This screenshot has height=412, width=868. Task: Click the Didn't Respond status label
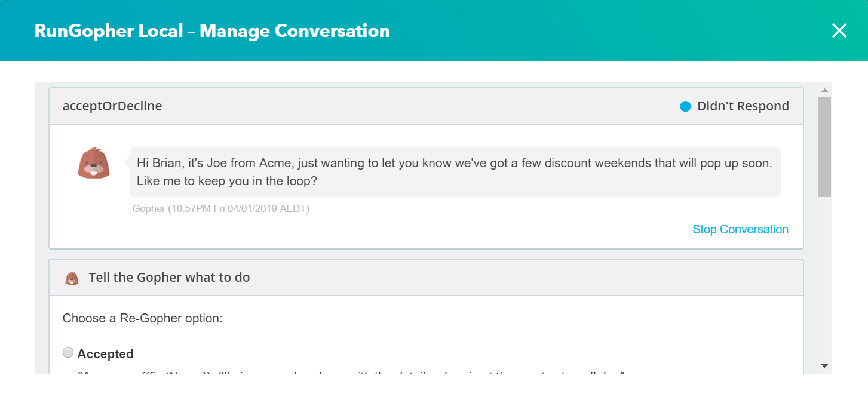click(x=743, y=106)
